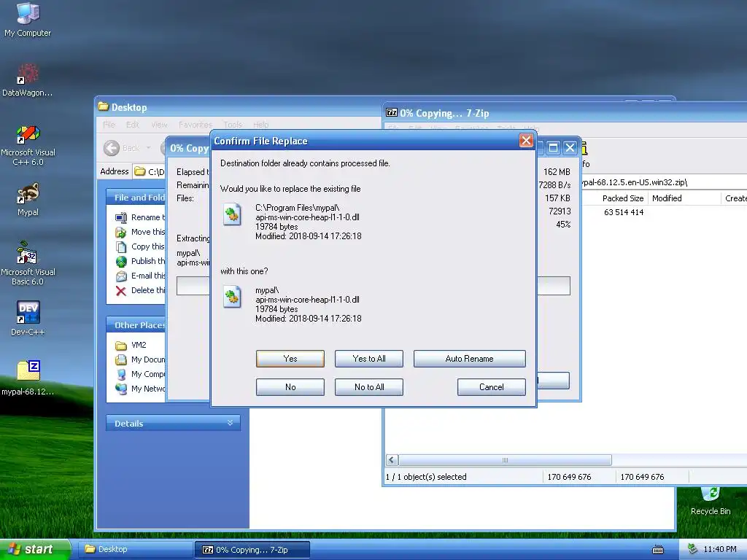Switch to 0% Copying 7-Zip taskbar button

pyautogui.click(x=252, y=550)
